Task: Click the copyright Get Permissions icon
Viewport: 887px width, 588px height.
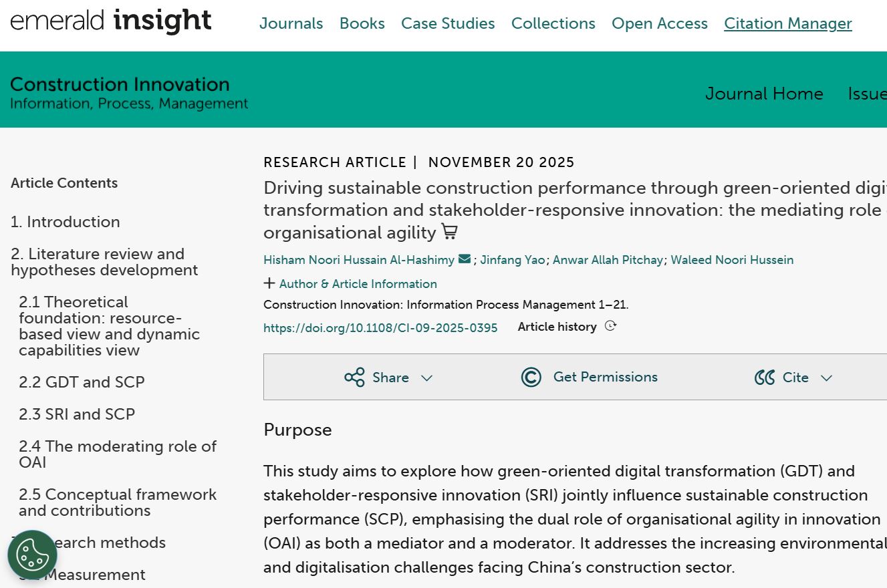Action: point(531,378)
